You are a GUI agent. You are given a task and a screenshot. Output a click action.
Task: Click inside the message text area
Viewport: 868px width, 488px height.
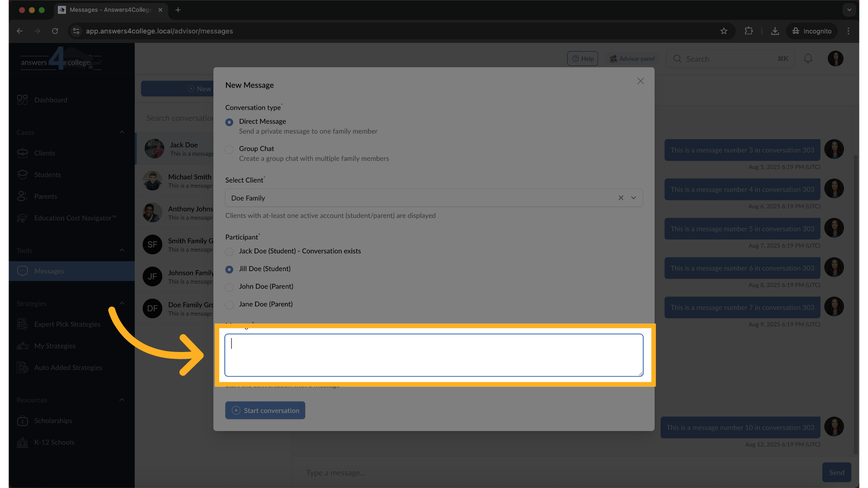pyautogui.click(x=434, y=355)
